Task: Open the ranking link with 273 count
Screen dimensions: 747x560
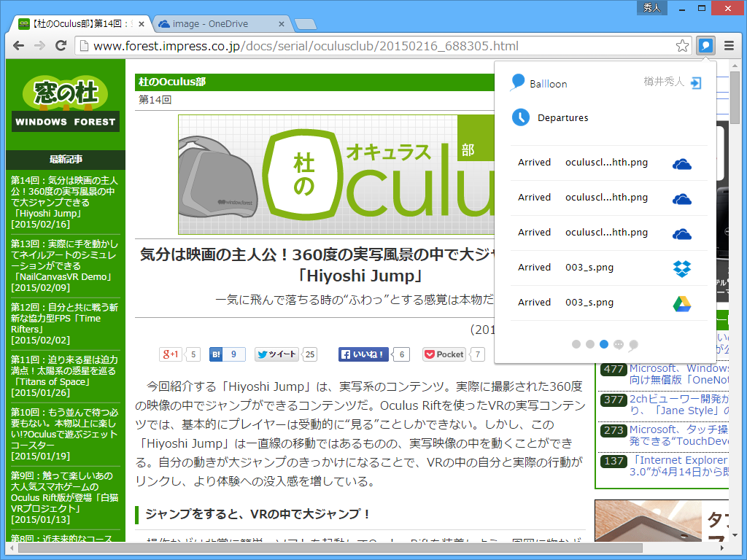Action: 679,435
